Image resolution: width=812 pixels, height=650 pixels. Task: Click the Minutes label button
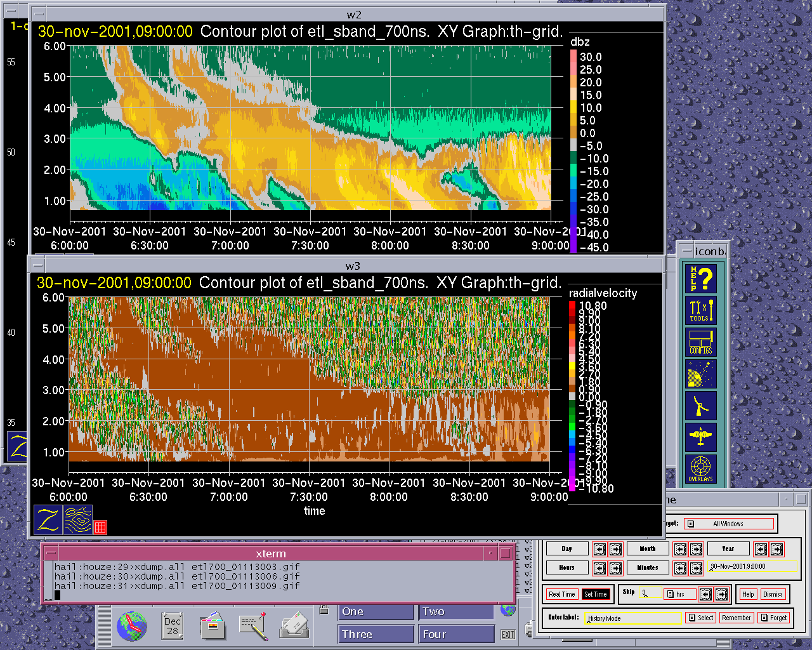[x=648, y=568]
